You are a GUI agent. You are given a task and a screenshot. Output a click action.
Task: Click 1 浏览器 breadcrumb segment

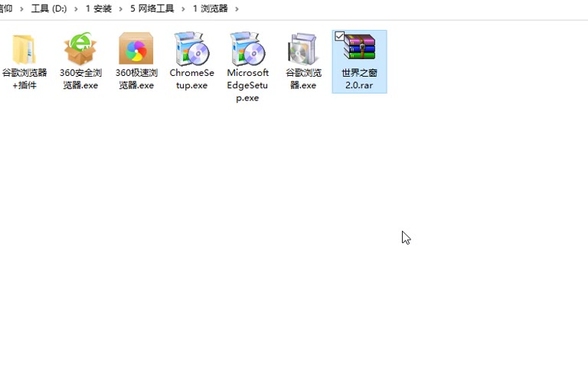210,8
